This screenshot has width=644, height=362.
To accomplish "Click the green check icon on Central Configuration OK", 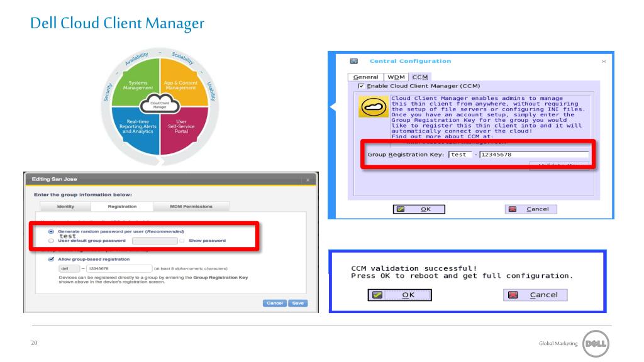I will [401, 209].
